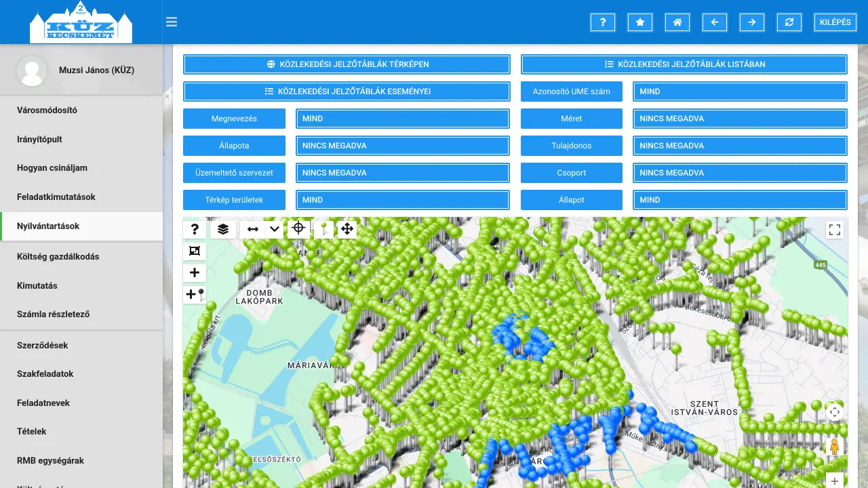Image resolution: width=868 pixels, height=488 pixels.
Task: Click the star favorites icon in header
Action: 639,22
